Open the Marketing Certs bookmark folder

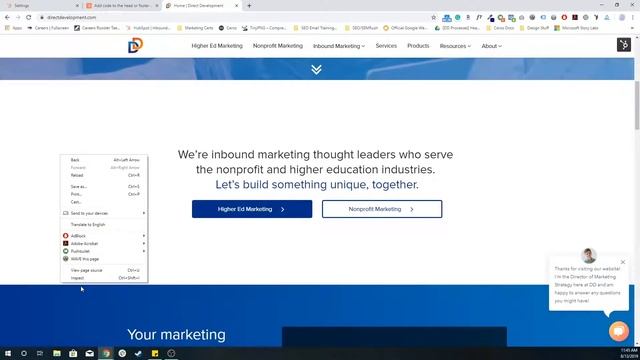pos(195,28)
